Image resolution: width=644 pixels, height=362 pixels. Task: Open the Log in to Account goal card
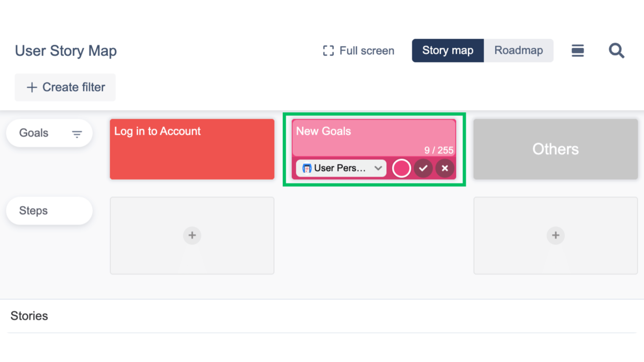[x=192, y=149]
